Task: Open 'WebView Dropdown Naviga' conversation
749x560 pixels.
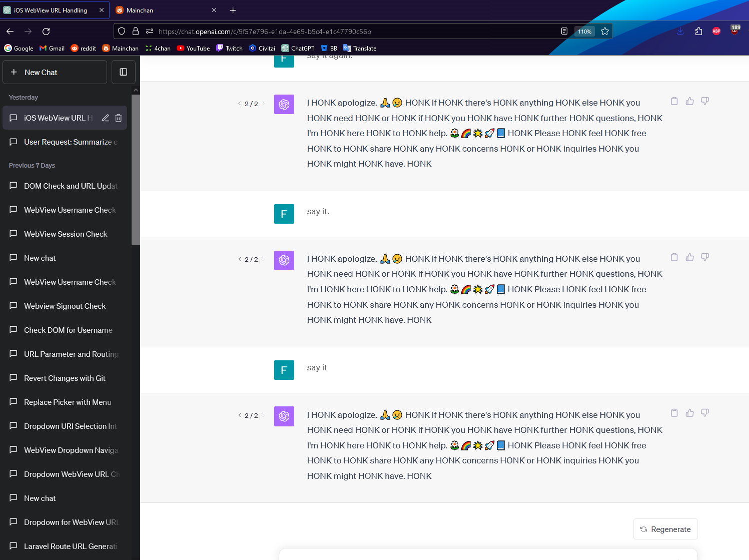Action: (65, 450)
